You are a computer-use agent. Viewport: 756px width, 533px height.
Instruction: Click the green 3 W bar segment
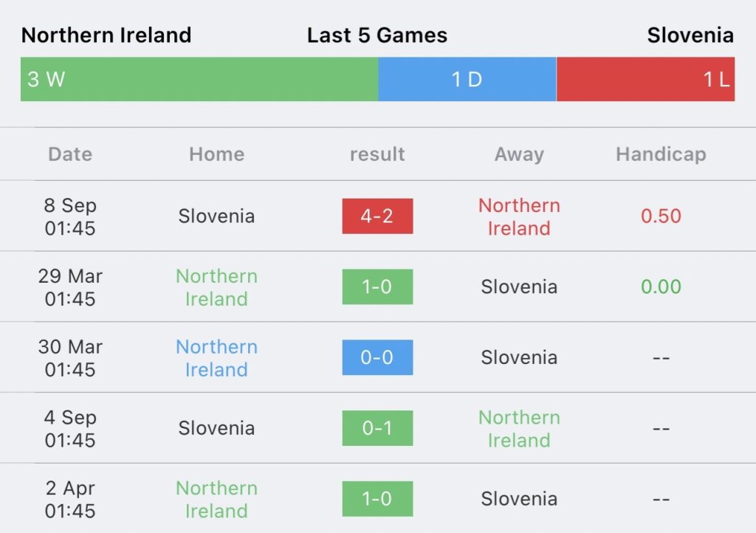199,79
